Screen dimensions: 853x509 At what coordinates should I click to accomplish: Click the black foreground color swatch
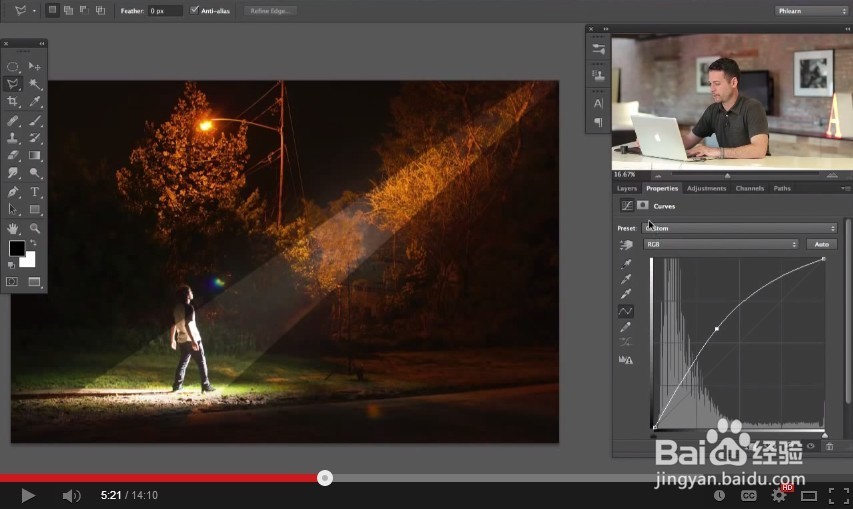pos(16,247)
